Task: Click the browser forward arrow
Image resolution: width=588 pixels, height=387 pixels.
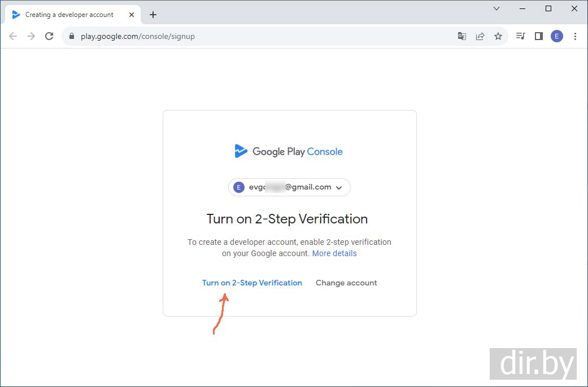Action: (x=31, y=36)
